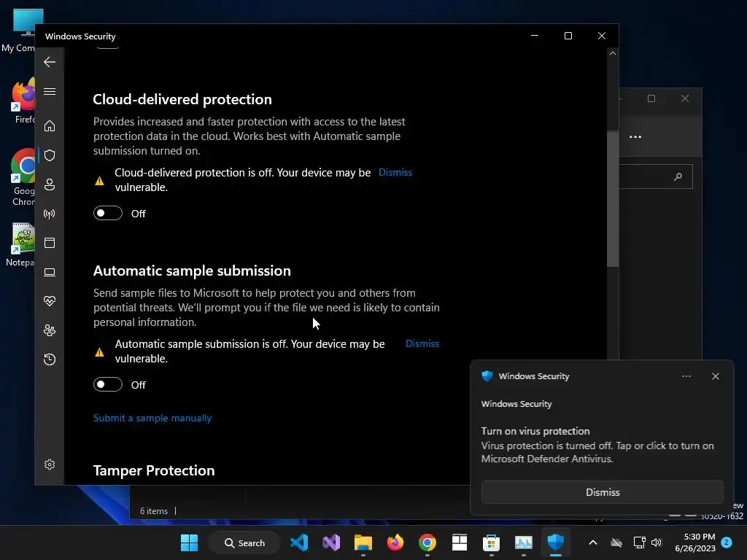Open Submit a sample manually link

152,418
